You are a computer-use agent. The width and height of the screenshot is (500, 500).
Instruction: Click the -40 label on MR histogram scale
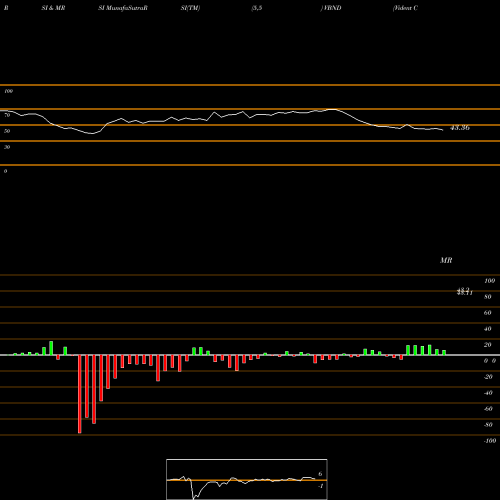pos(488,393)
